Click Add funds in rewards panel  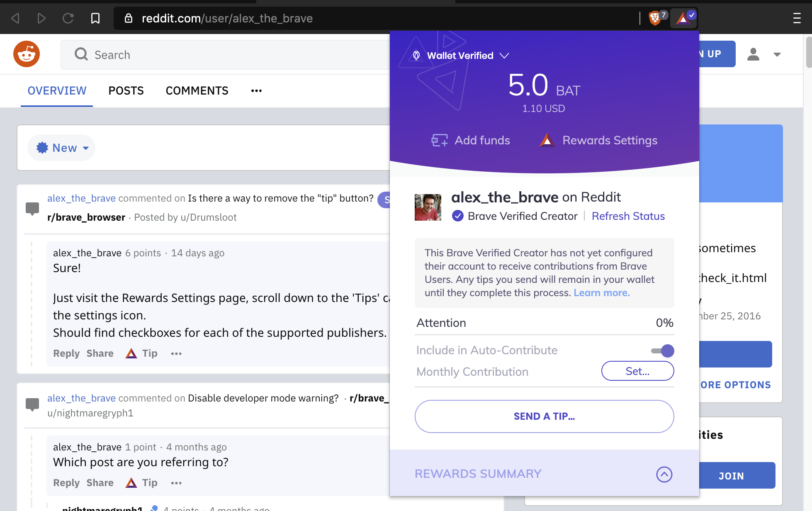(x=470, y=140)
